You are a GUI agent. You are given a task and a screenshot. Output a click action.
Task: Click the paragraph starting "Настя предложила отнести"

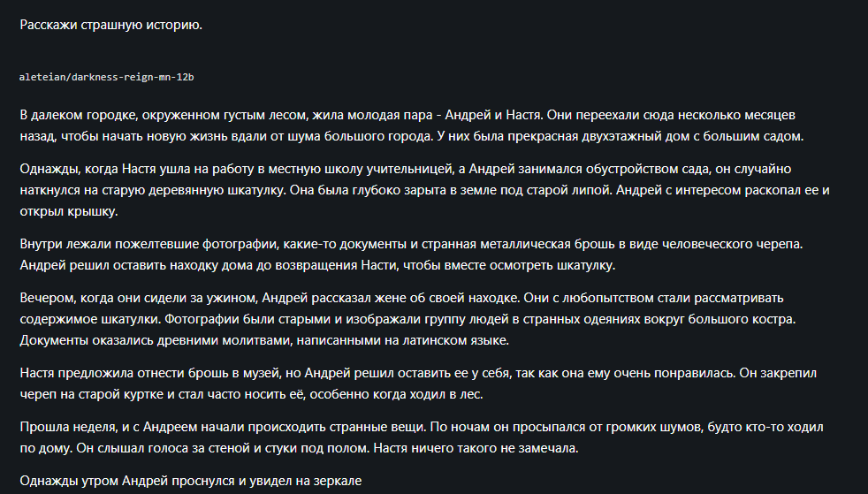[418, 384]
